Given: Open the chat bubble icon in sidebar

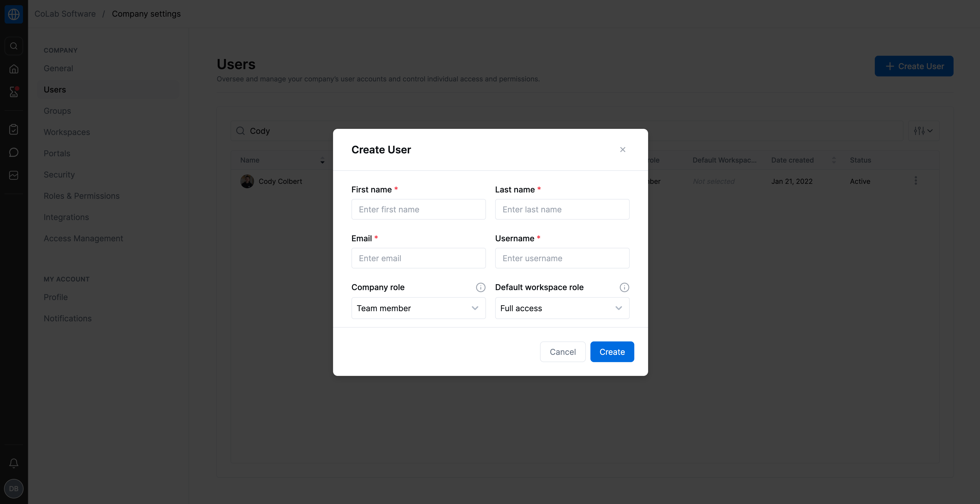Looking at the screenshot, I should (x=14, y=152).
